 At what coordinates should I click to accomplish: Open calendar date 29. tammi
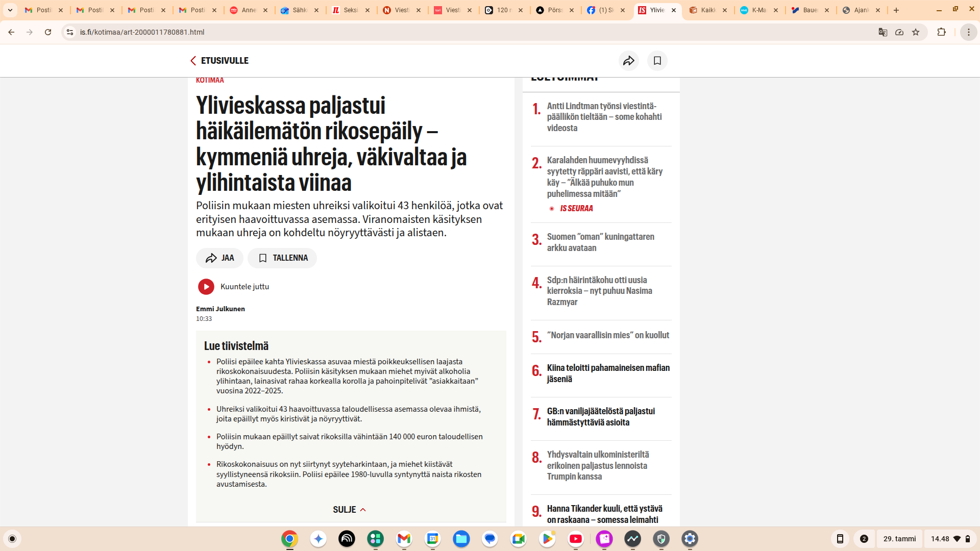coord(899,539)
